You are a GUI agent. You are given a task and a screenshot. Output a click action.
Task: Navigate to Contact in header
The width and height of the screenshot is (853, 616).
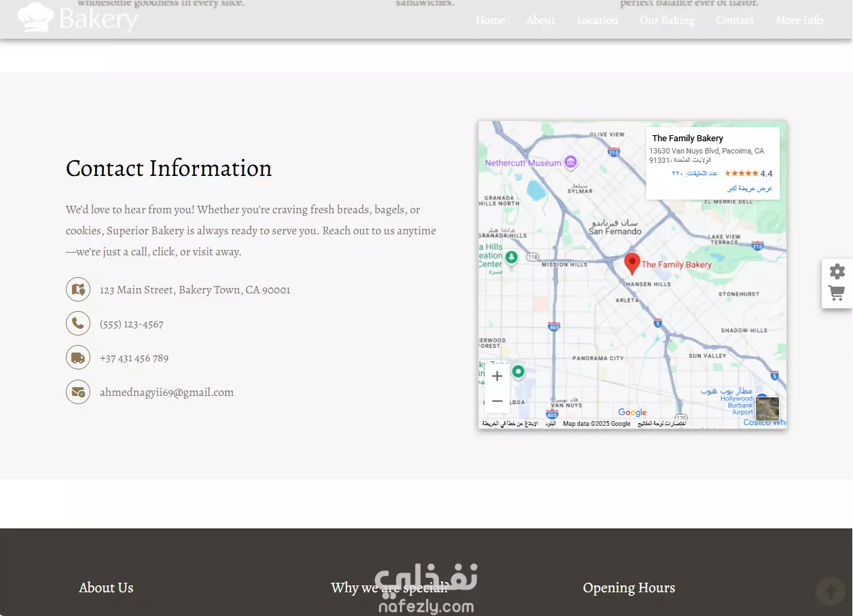point(736,20)
